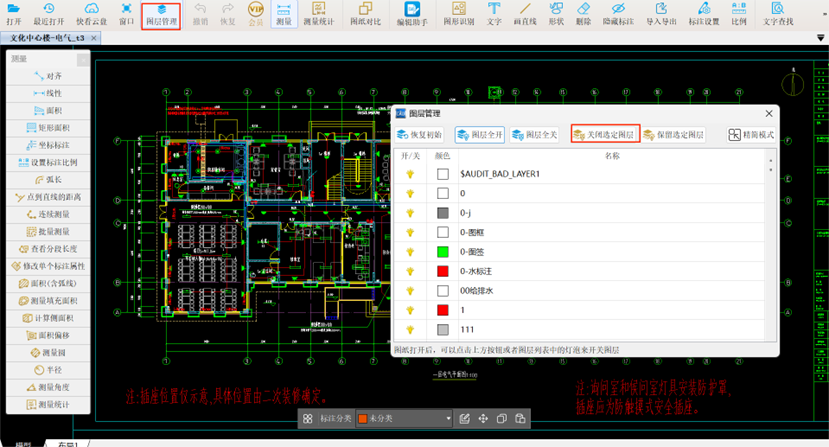The height and width of the screenshot is (447, 829).
Task: Open 文字查找 text search
Action: click(x=778, y=14)
